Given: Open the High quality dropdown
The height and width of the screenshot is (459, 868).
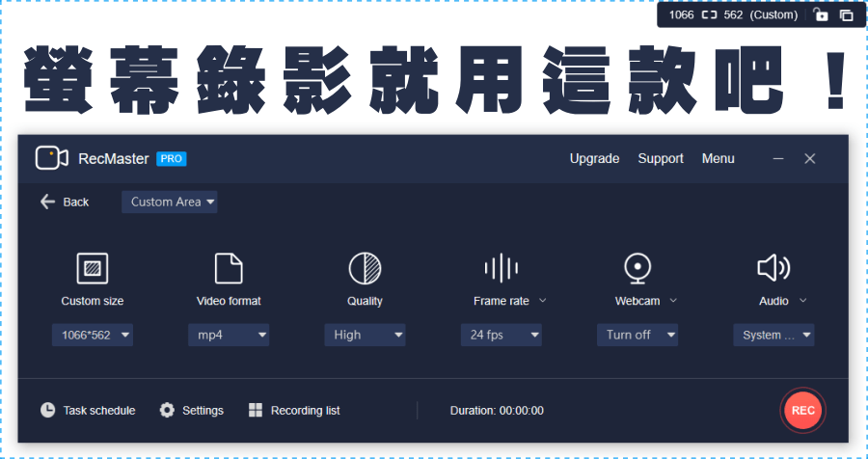Looking at the screenshot, I should [x=365, y=335].
